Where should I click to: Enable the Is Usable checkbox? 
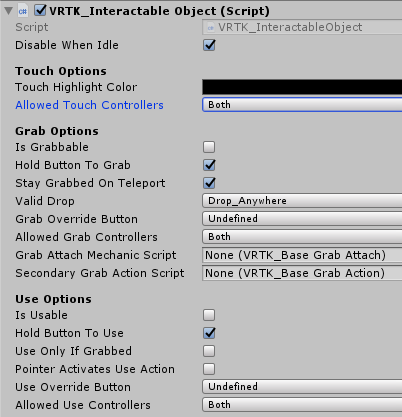coord(209,315)
